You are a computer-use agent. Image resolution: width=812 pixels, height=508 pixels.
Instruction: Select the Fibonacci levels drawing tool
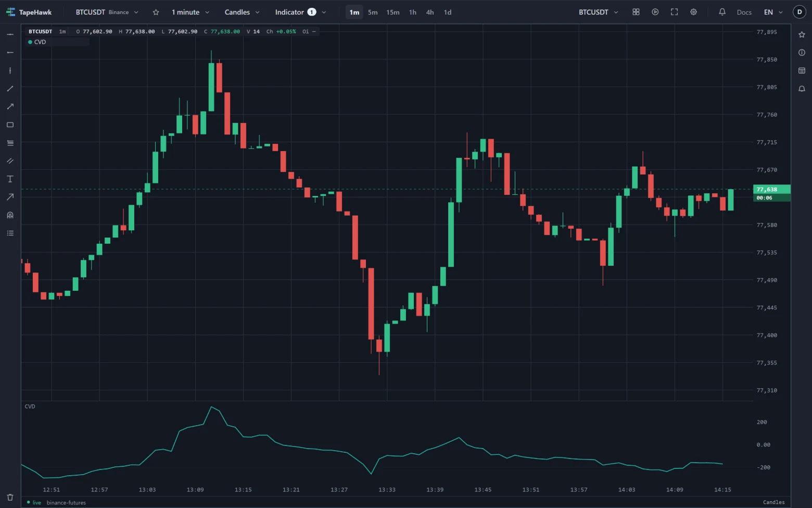click(x=10, y=143)
